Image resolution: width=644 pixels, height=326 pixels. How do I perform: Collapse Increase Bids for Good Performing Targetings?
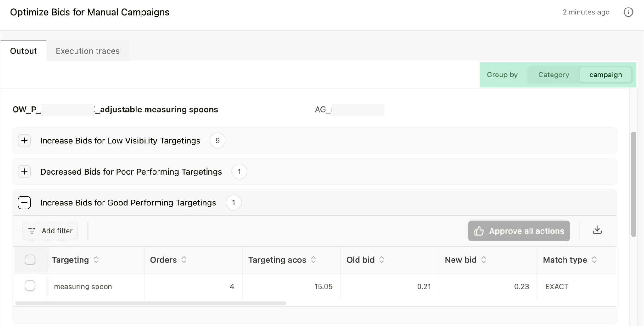pyautogui.click(x=24, y=202)
